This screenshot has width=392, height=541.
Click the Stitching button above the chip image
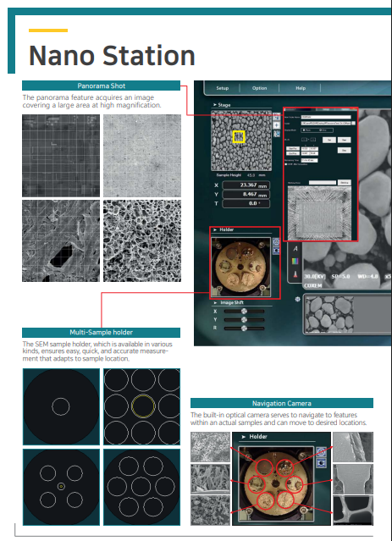[x=345, y=183]
